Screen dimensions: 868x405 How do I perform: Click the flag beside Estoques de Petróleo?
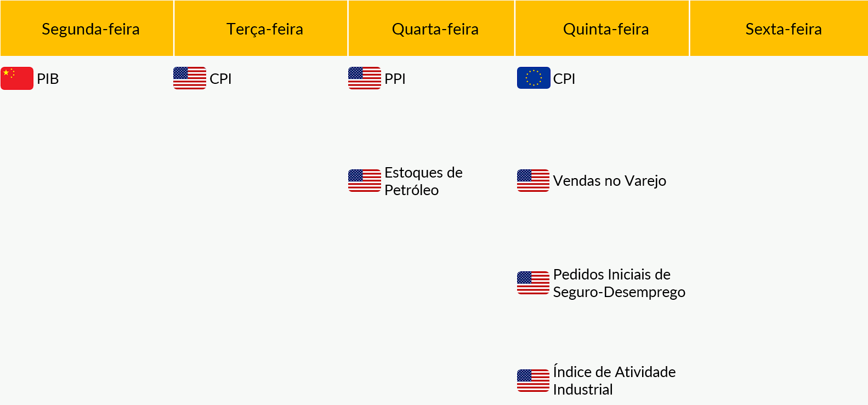tap(365, 181)
